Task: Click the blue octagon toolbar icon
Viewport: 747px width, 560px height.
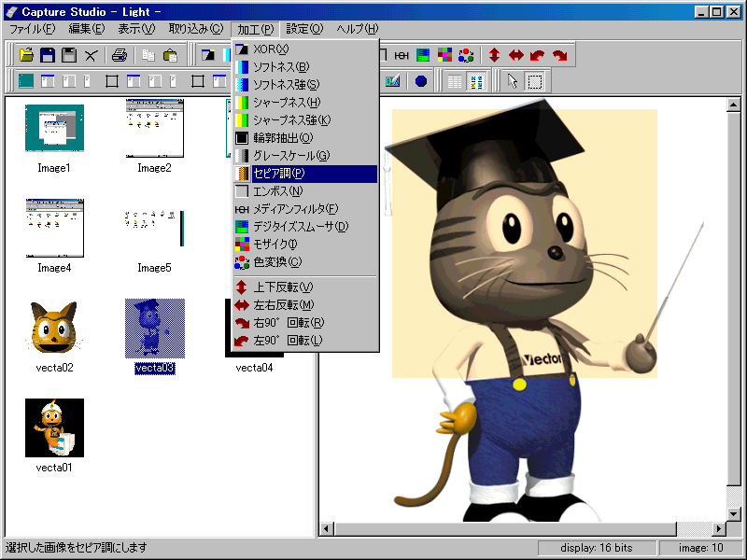Action: tap(420, 81)
